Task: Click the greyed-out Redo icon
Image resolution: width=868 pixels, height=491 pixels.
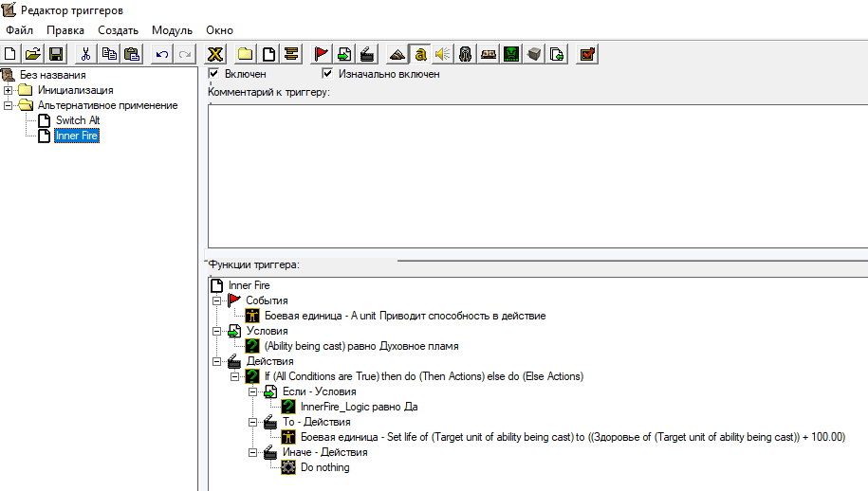Action: click(x=185, y=54)
